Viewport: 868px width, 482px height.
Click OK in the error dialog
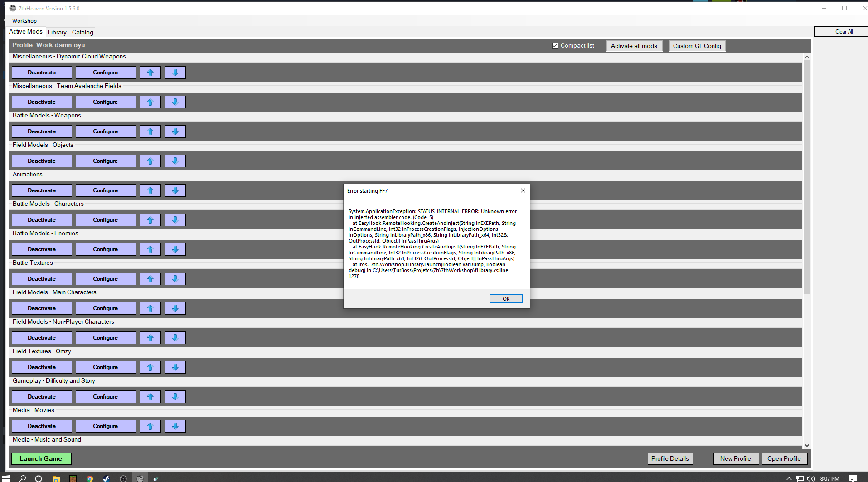coord(506,299)
